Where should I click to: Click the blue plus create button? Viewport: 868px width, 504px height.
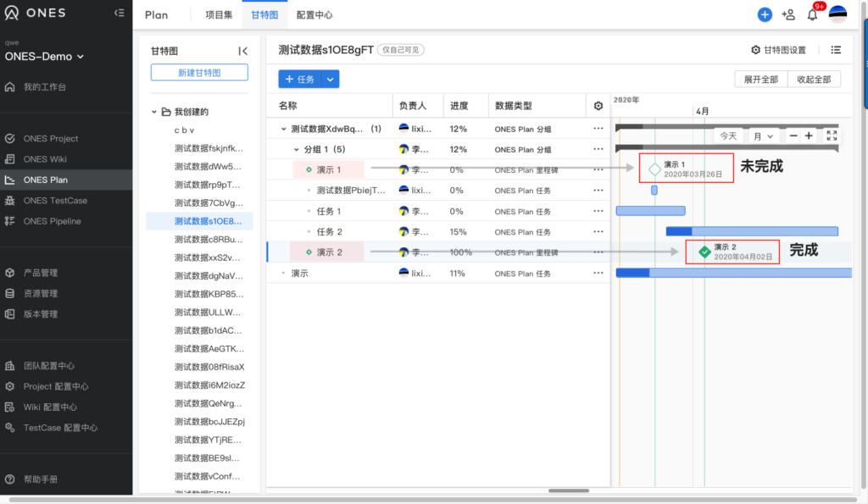tap(765, 15)
